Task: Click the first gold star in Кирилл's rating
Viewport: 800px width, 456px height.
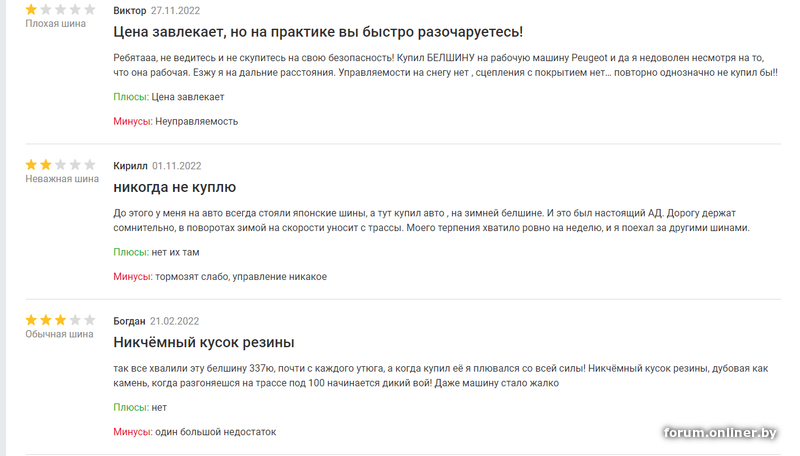Action: [x=32, y=164]
